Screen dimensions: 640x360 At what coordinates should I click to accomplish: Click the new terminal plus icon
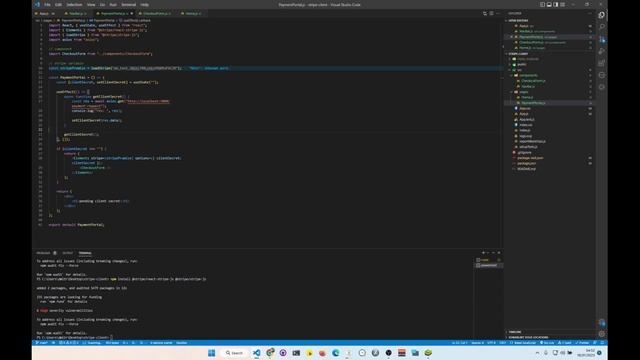(483, 253)
